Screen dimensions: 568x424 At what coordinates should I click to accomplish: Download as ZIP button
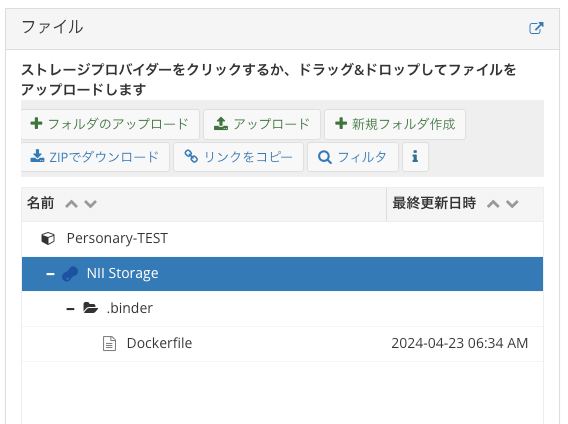click(95, 157)
